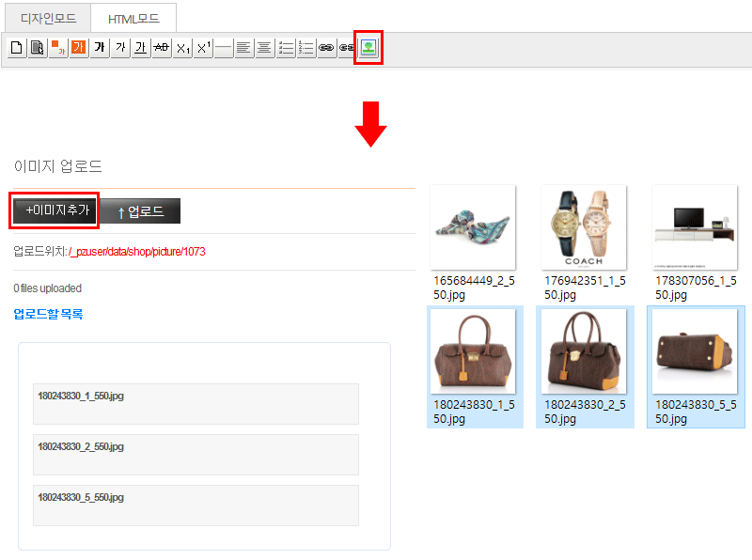This screenshot has width=752, height=560.
Task: Apply strikethrough formatting
Action: pyautogui.click(x=161, y=48)
